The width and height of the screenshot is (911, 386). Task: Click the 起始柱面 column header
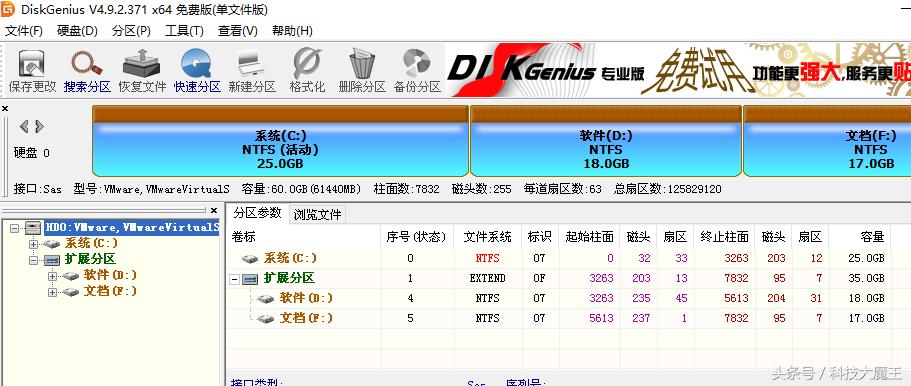(x=589, y=237)
